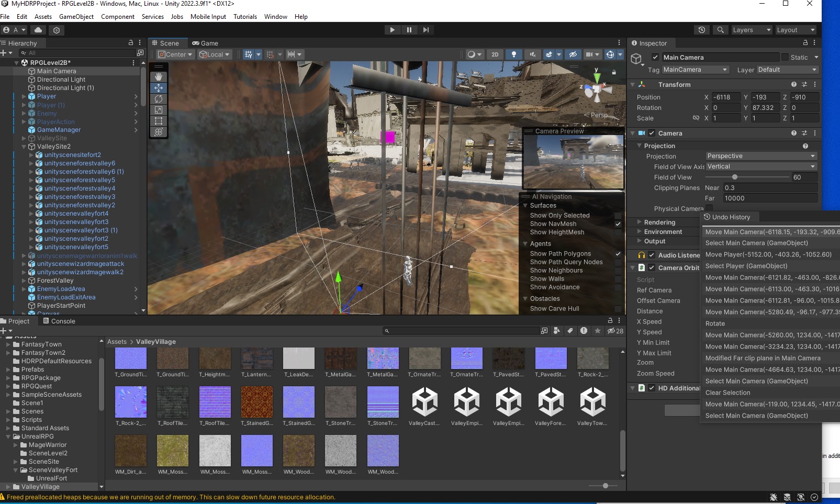Click the Pause button in the toolbar
The height and width of the screenshot is (504, 840).
tap(409, 30)
